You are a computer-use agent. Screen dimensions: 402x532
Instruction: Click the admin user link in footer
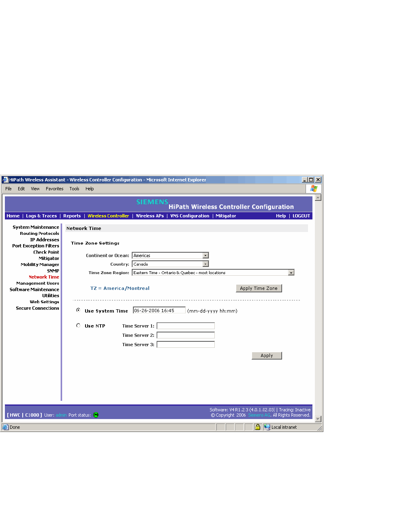(61, 415)
